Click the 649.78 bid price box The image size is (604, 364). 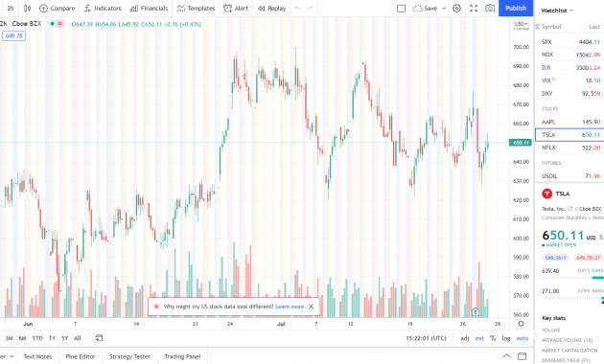click(13, 35)
